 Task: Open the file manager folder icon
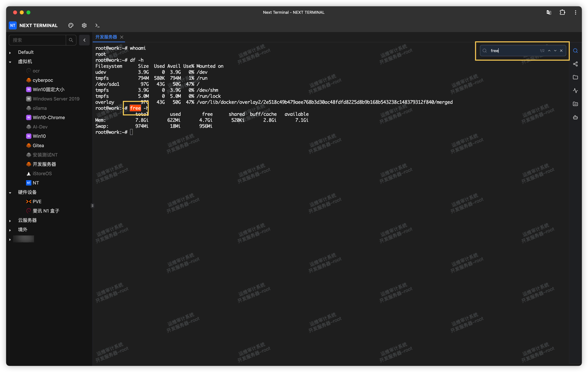575,77
